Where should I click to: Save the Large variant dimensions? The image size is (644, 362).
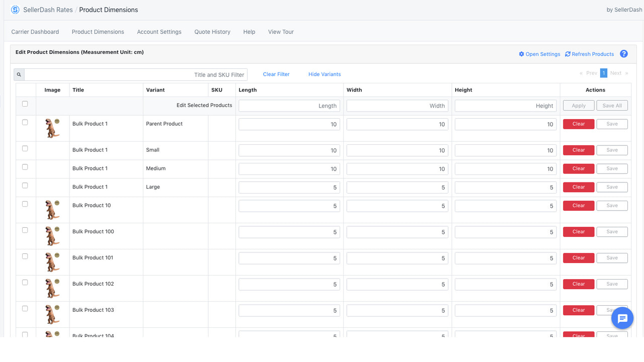(x=612, y=187)
